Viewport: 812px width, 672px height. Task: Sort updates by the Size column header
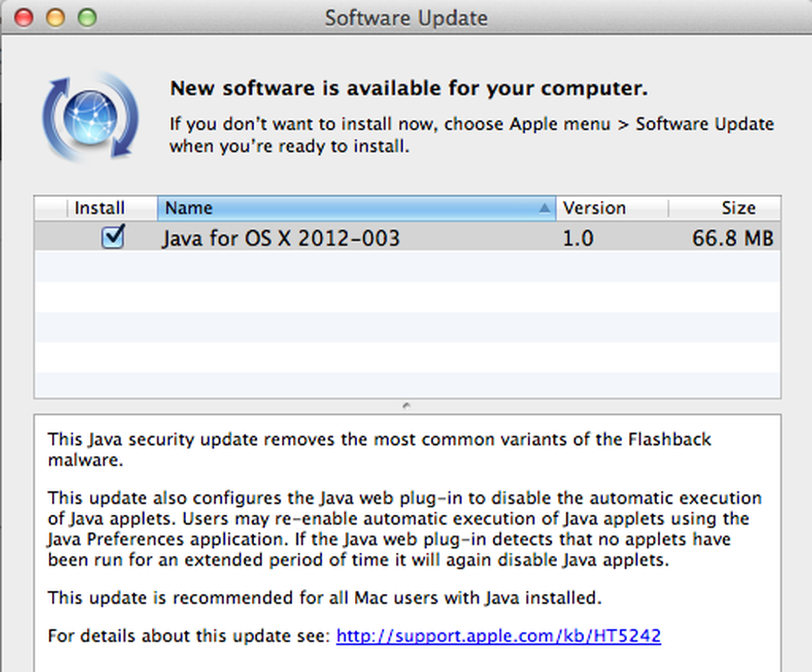pyautogui.click(x=738, y=207)
